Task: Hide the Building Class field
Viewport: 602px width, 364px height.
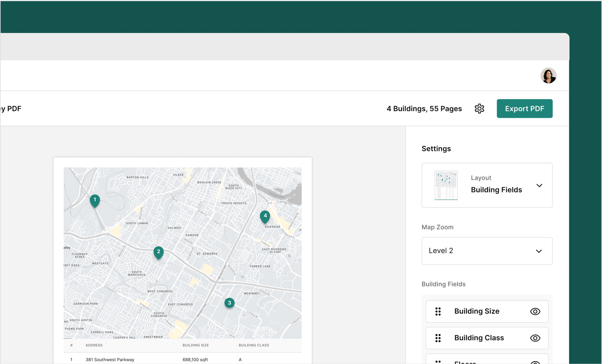Action: click(535, 338)
